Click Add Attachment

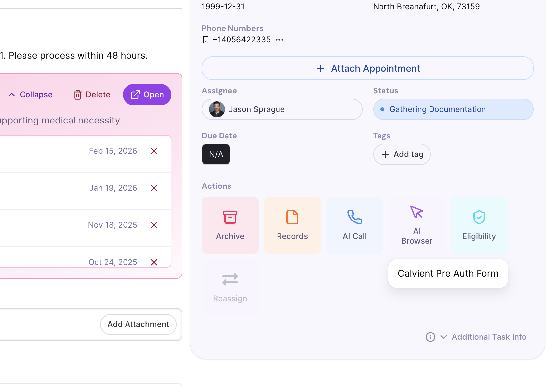pyautogui.click(x=138, y=324)
